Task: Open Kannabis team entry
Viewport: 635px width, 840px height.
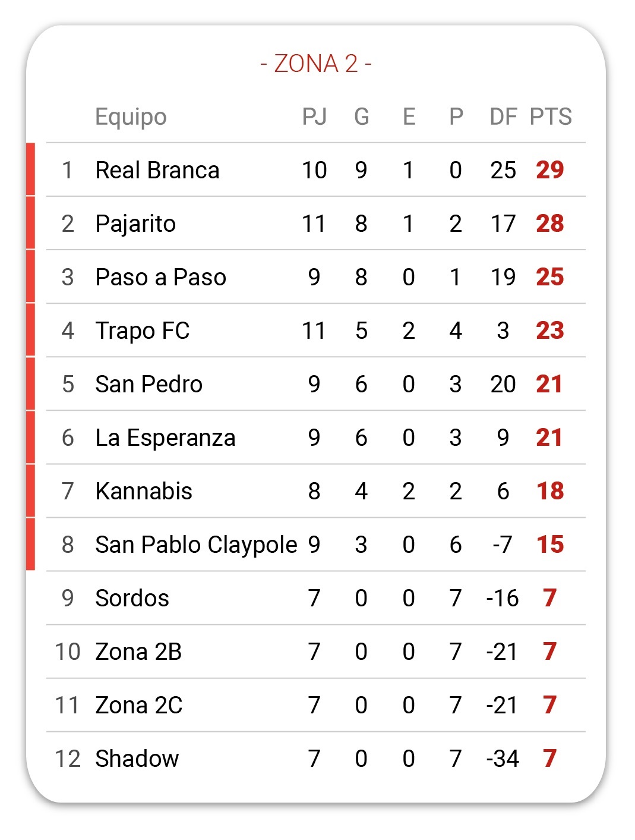Action: click(x=316, y=491)
